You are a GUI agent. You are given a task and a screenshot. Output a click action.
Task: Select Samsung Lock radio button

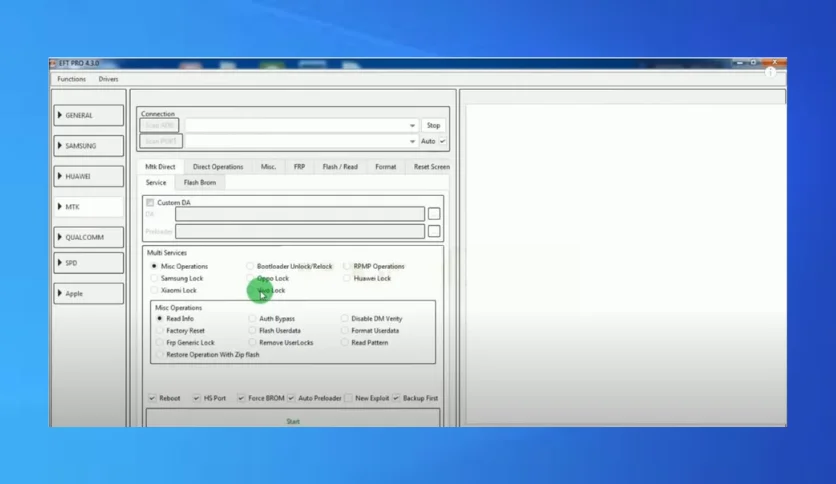(x=154, y=278)
